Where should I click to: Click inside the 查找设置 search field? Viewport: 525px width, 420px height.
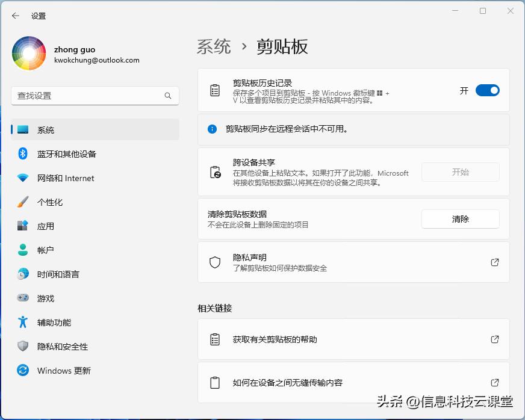(90, 96)
